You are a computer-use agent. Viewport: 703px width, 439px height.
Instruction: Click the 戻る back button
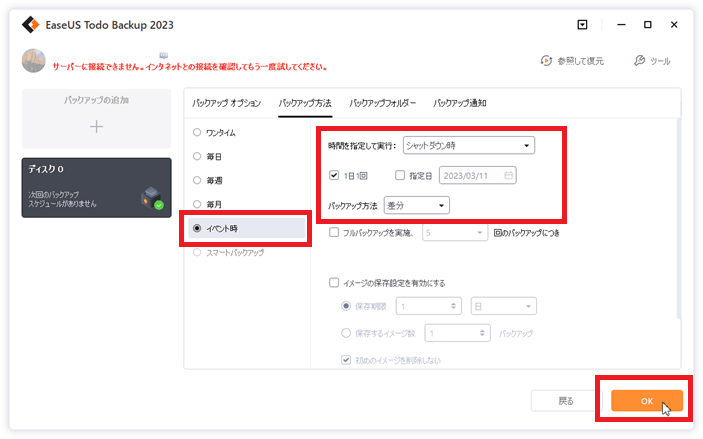tap(566, 401)
